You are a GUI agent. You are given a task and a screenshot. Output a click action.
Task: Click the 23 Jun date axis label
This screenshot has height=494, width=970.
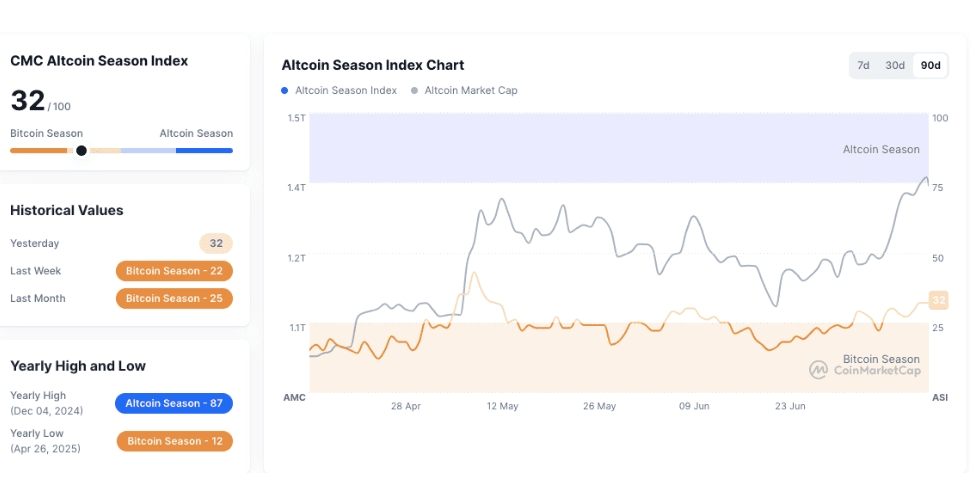point(790,406)
